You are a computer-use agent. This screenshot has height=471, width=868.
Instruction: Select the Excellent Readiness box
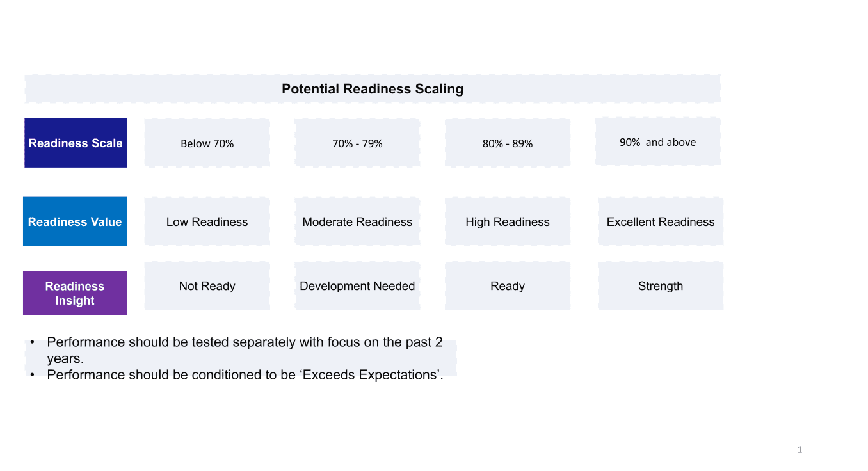click(x=661, y=221)
